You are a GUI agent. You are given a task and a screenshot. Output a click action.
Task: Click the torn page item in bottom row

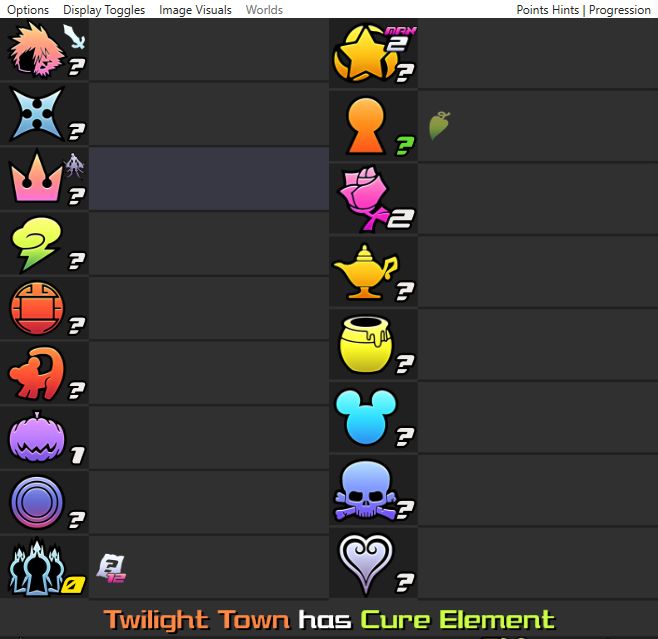pyautogui.click(x=111, y=568)
